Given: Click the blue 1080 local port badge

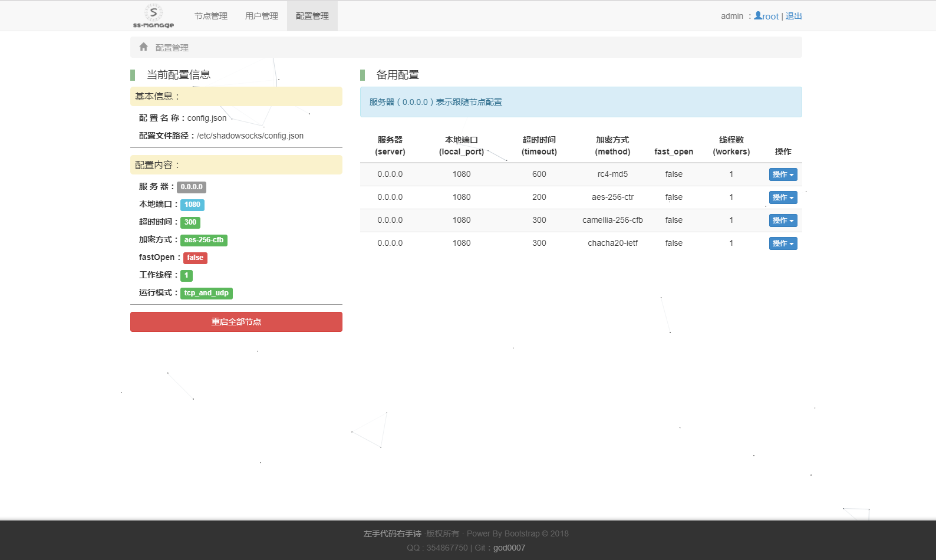Looking at the screenshot, I should click(192, 205).
